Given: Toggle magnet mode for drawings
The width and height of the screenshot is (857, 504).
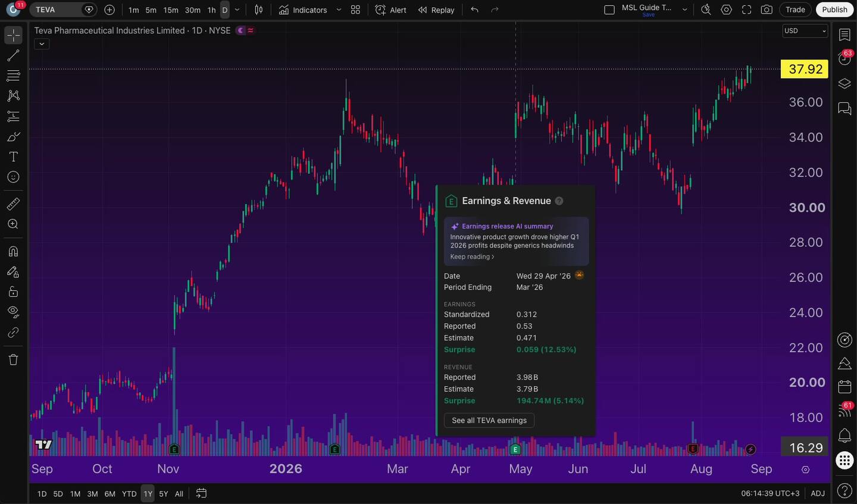Looking at the screenshot, I should pos(13,251).
